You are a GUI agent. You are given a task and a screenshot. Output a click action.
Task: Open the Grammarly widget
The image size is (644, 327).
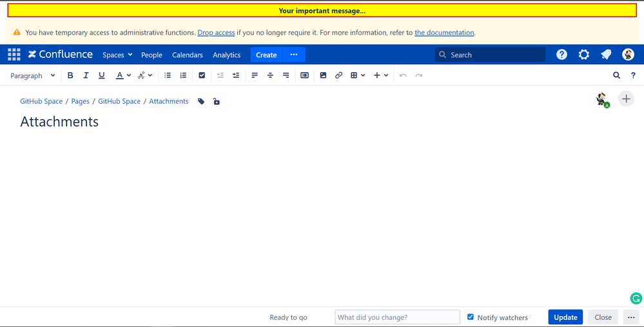coord(636,298)
